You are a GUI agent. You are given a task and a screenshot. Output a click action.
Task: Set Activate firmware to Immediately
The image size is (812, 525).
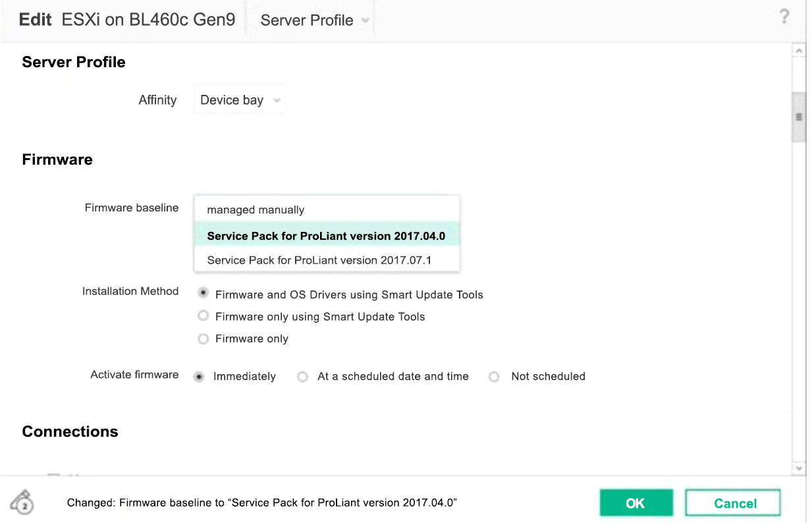click(198, 376)
